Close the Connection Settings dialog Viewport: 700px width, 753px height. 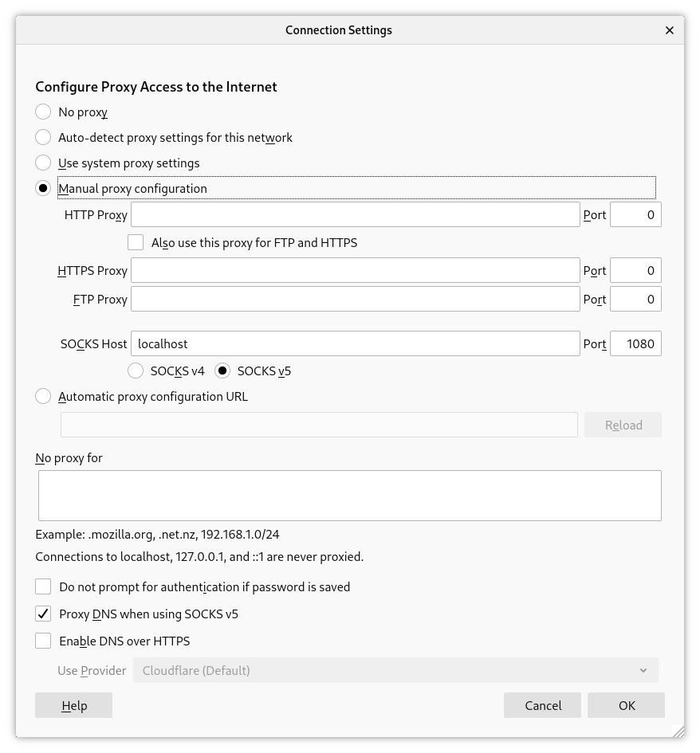(x=669, y=30)
